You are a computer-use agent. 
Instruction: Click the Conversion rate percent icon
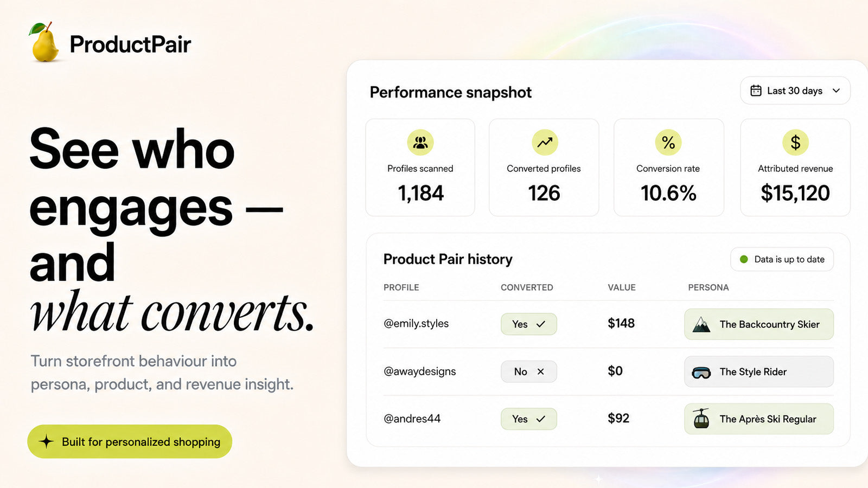668,143
